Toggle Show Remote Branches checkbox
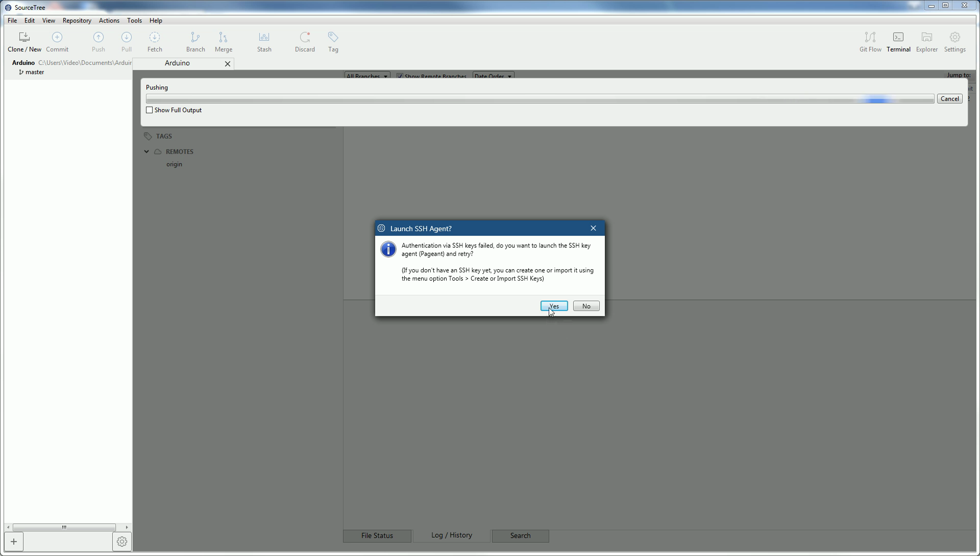This screenshot has height=556, width=980. pyautogui.click(x=400, y=76)
